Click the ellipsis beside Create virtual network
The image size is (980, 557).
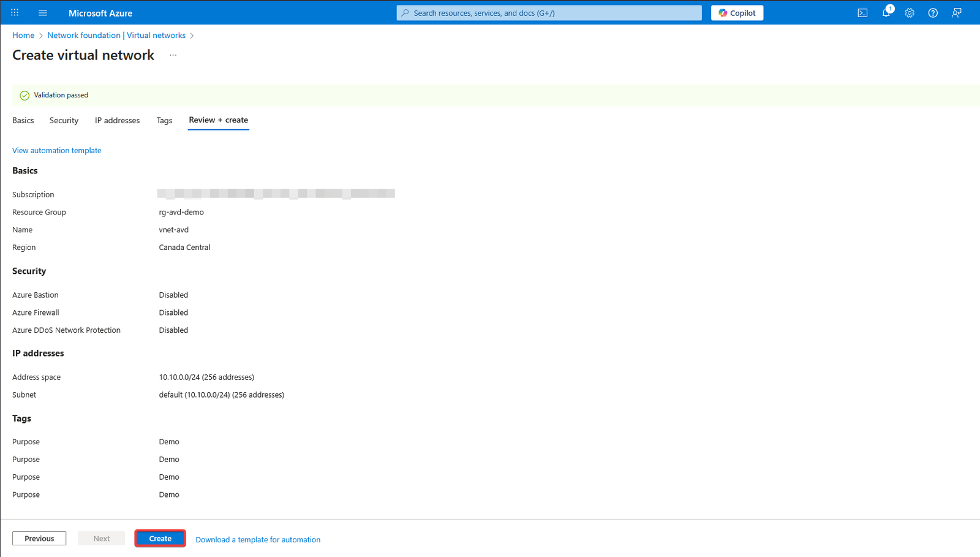(x=173, y=55)
